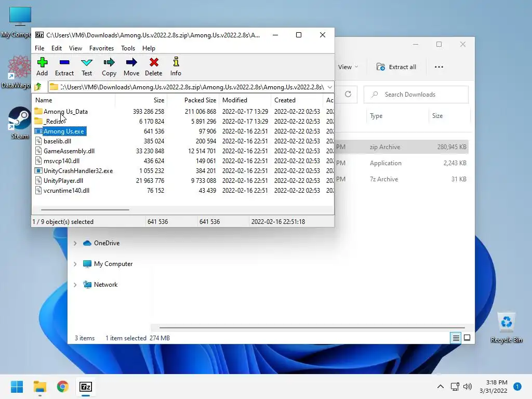Open the Edit menu
This screenshot has height=399, width=532.
click(x=56, y=48)
